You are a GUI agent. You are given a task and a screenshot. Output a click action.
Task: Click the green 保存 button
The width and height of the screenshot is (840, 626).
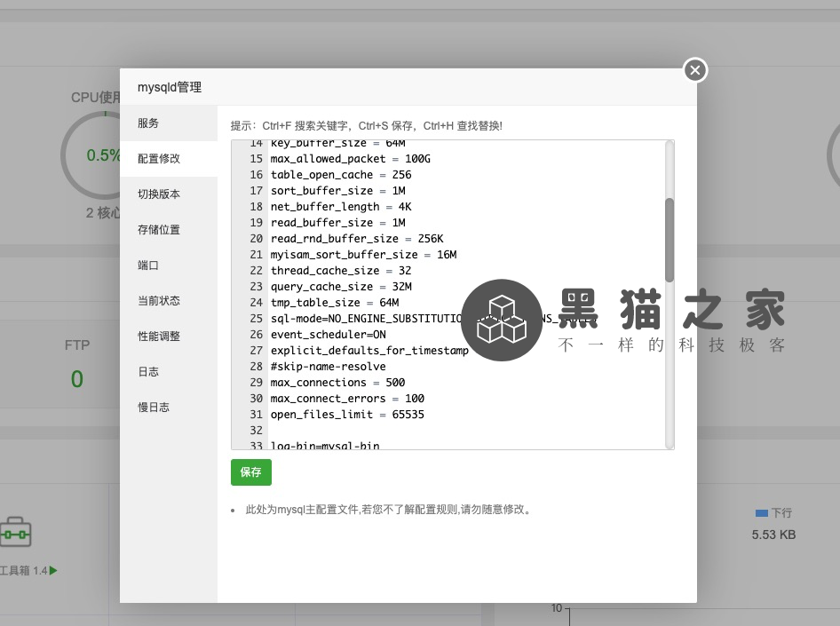[250, 472]
